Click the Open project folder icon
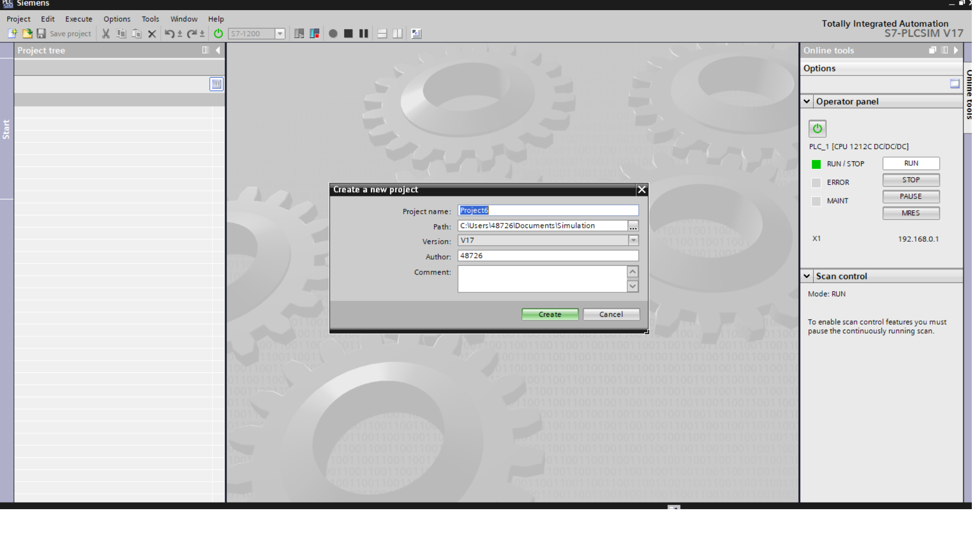The width and height of the screenshot is (980, 551). (x=27, y=34)
